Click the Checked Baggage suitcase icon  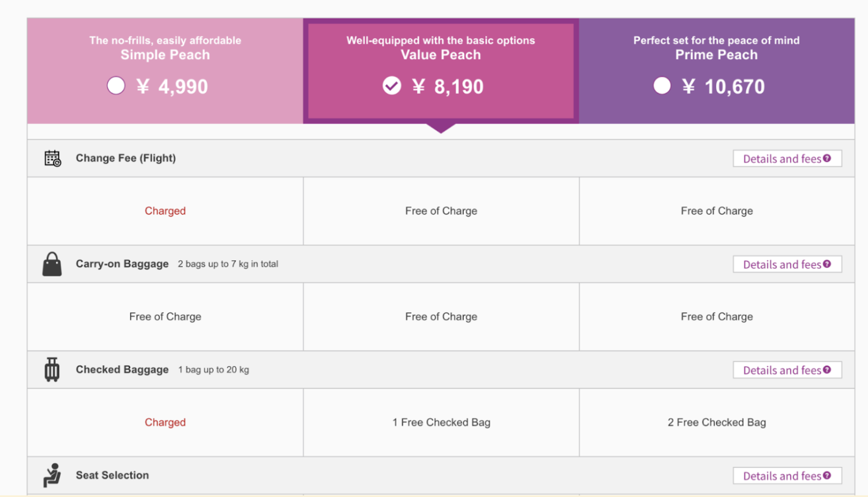(52, 369)
